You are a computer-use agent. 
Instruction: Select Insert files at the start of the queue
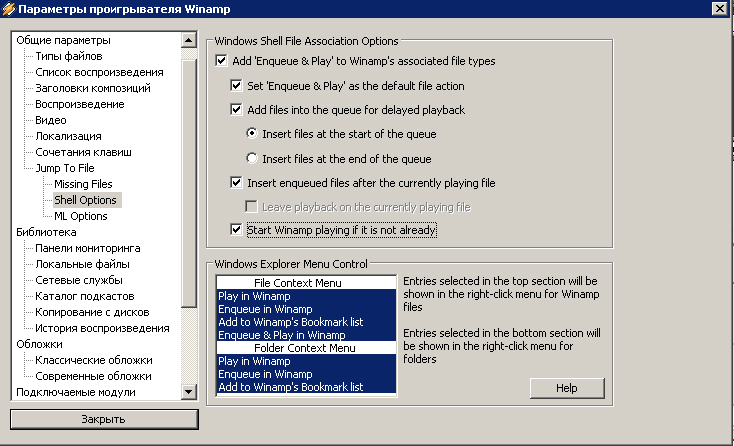[252, 133]
